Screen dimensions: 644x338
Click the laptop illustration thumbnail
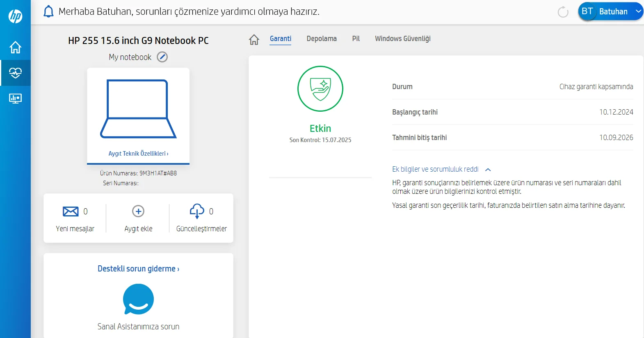[x=138, y=109]
